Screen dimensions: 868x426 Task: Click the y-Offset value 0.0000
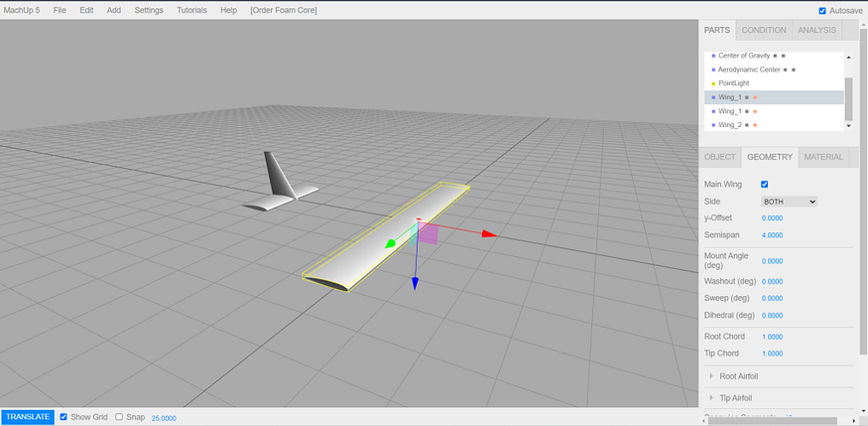click(772, 218)
